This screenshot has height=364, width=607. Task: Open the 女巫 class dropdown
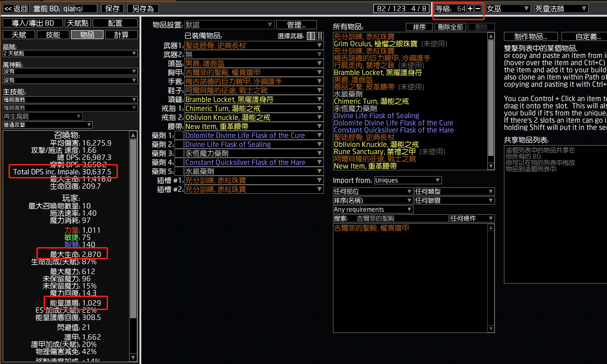pos(508,9)
